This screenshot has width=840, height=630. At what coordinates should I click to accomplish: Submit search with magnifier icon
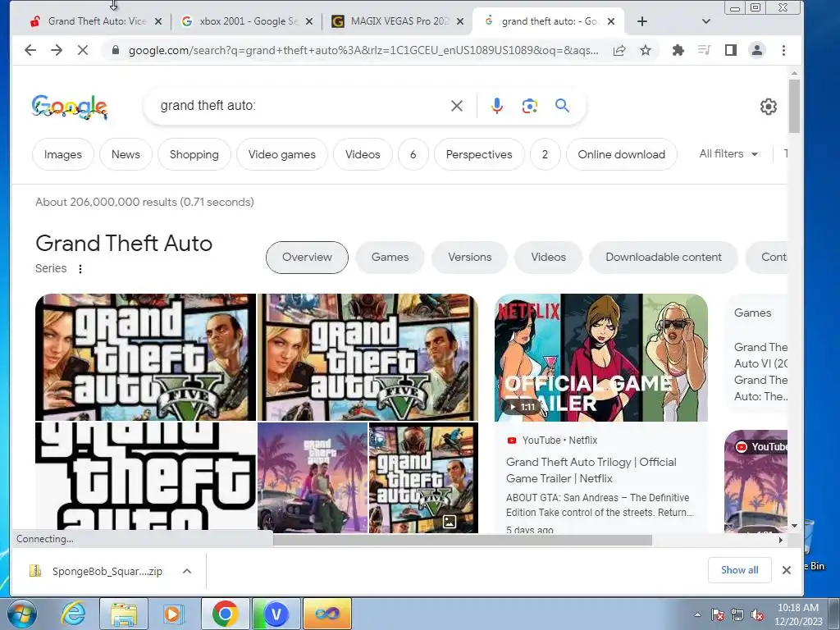pos(562,106)
